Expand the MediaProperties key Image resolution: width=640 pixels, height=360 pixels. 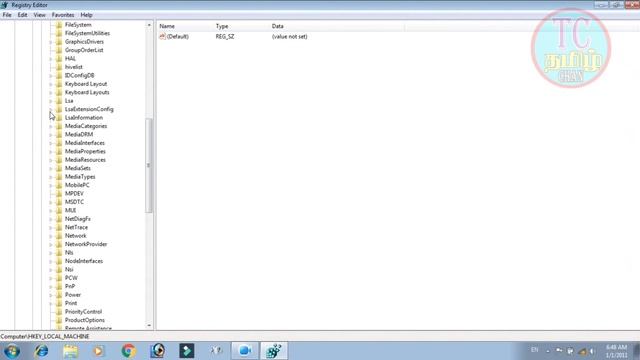[51, 151]
